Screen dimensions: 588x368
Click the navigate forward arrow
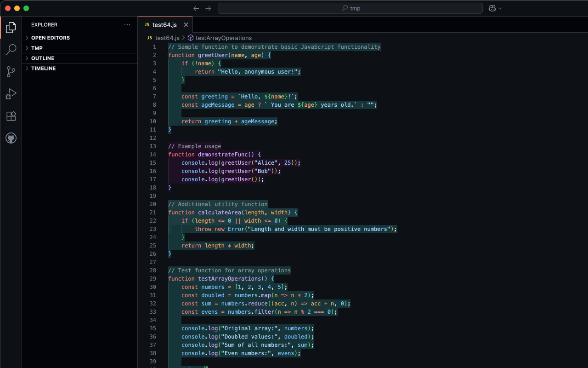pos(208,8)
